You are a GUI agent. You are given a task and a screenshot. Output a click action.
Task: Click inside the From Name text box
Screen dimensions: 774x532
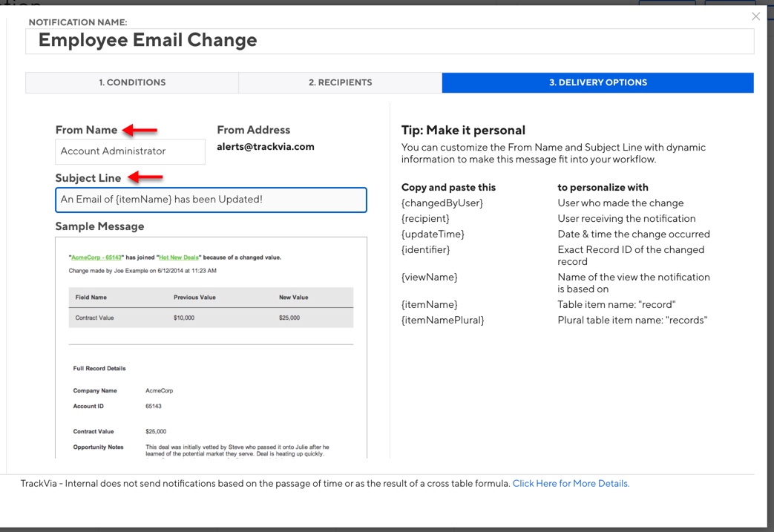pos(130,151)
